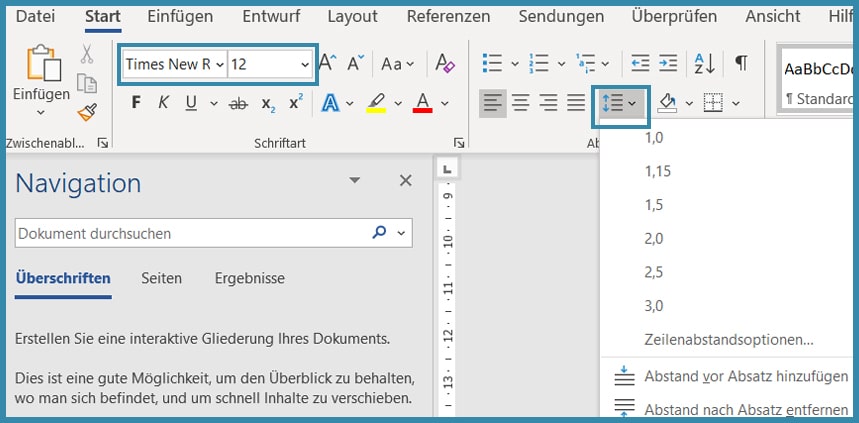Click the Dokument durchsuchen search field

[190, 233]
